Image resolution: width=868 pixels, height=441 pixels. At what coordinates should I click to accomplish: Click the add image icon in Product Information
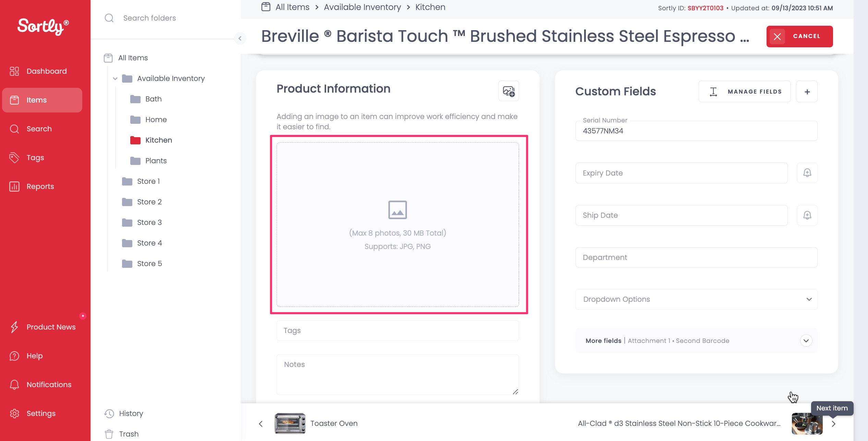point(508,91)
